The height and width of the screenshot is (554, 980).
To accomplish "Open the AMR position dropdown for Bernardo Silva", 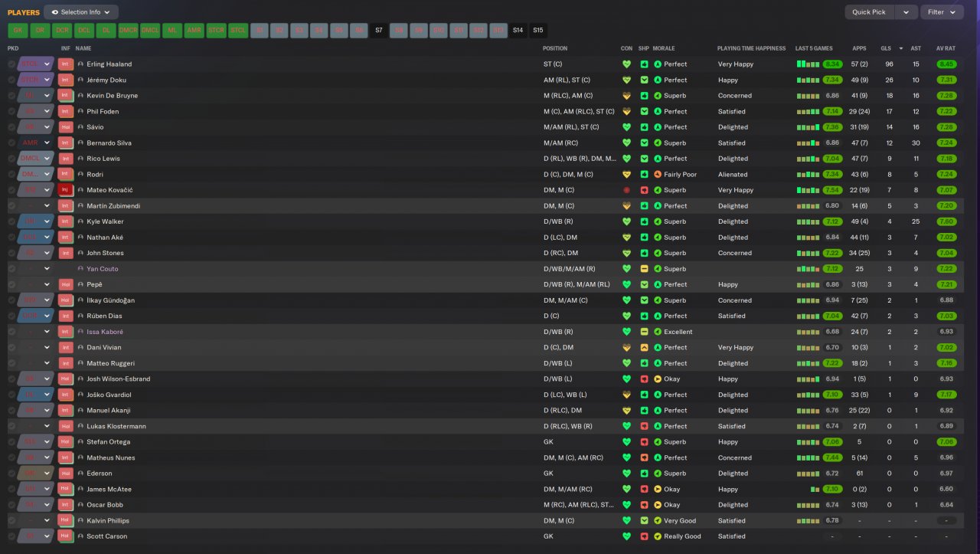I will click(36, 143).
